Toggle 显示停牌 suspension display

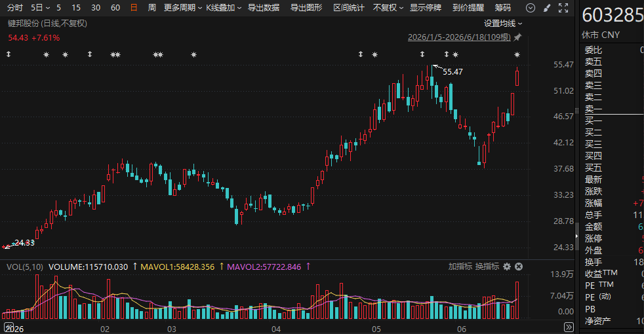(x=426, y=8)
